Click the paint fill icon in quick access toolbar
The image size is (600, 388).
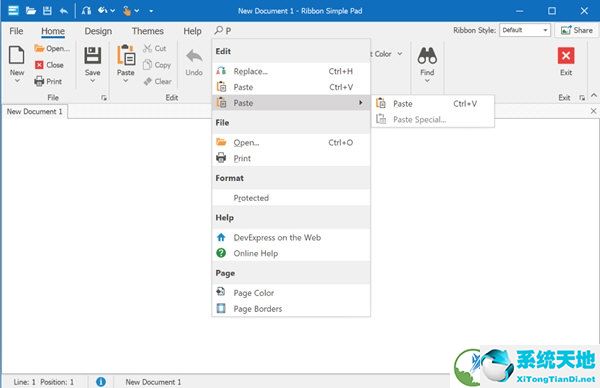tap(103, 10)
